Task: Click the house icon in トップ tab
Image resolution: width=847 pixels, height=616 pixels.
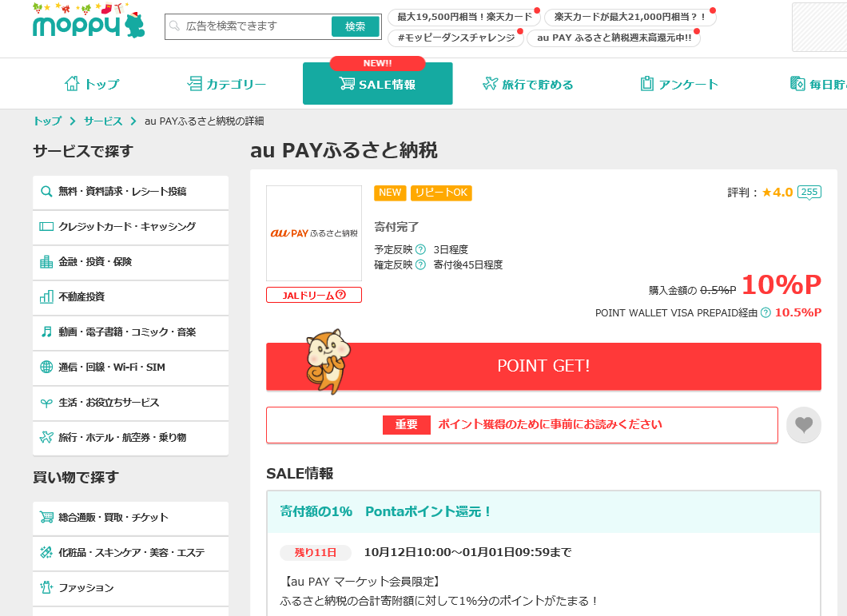Action: coord(72,83)
